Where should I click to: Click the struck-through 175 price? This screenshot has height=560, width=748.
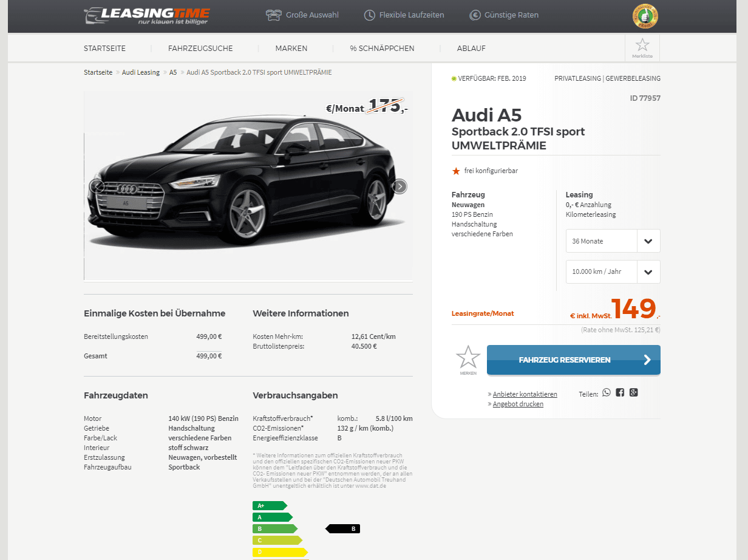pyautogui.click(x=386, y=106)
